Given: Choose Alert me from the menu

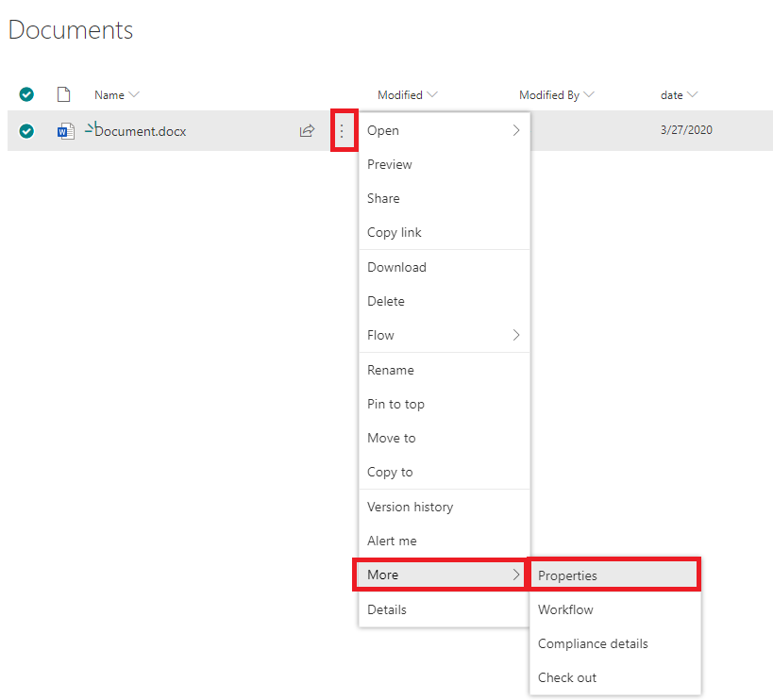Looking at the screenshot, I should [445, 541].
